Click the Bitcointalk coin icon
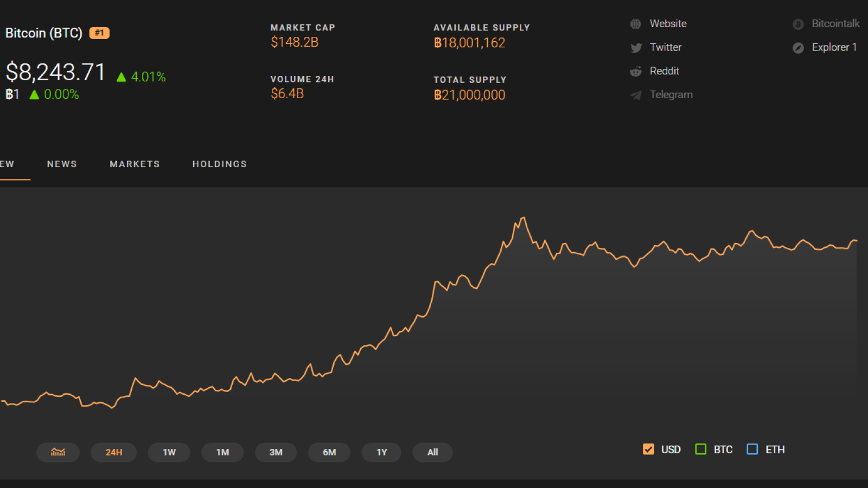 coord(798,24)
